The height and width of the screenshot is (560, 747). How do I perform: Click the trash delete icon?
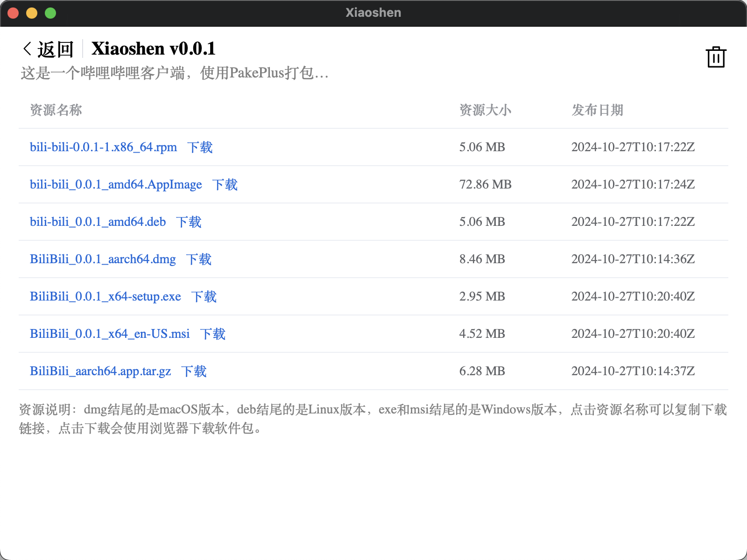tap(716, 57)
